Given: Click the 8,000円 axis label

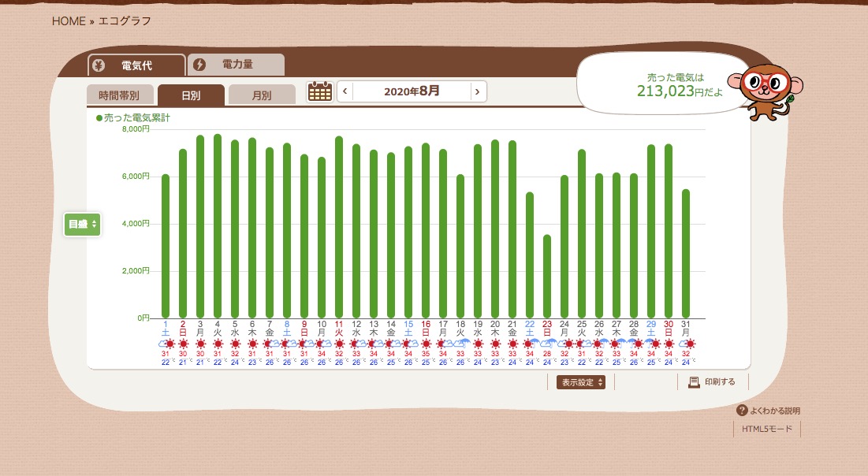Looking at the screenshot, I should [x=136, y=129].
